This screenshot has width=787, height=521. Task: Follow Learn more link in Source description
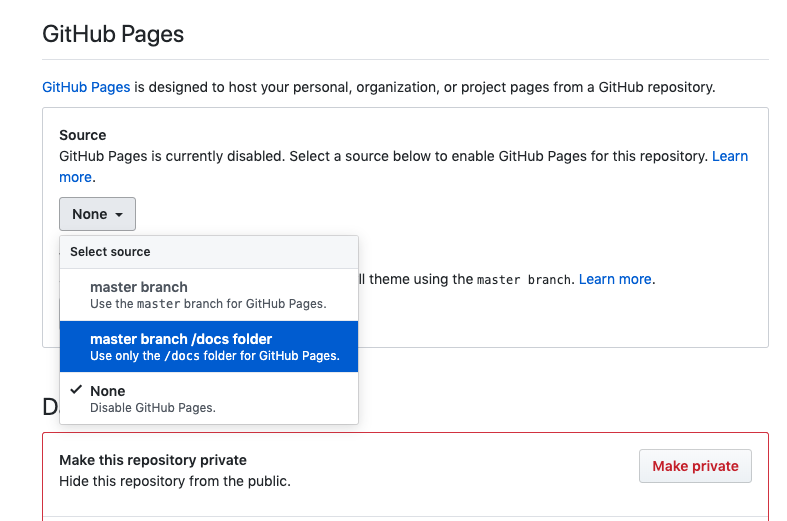[x=730, y=157]
